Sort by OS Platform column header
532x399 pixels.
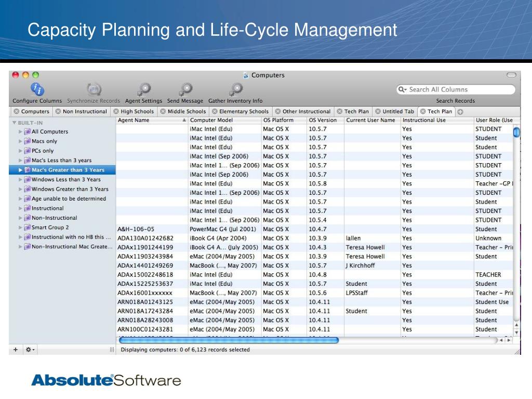pos(284,120)
